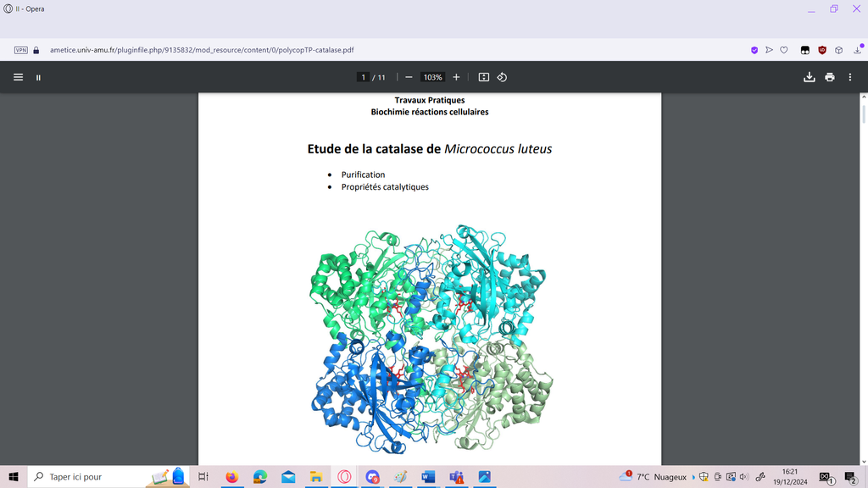Open Windows Start menu
868x488 pixels.
click(14, 477)
